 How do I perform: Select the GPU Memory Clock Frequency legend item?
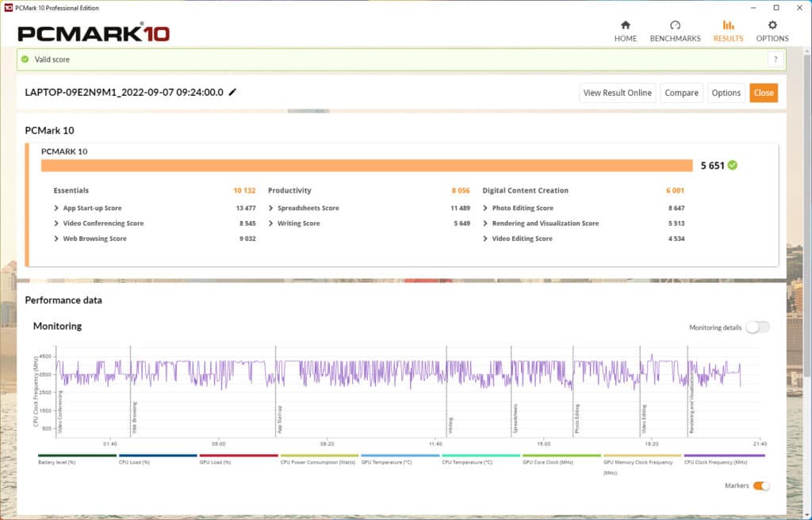pos(642,464)
